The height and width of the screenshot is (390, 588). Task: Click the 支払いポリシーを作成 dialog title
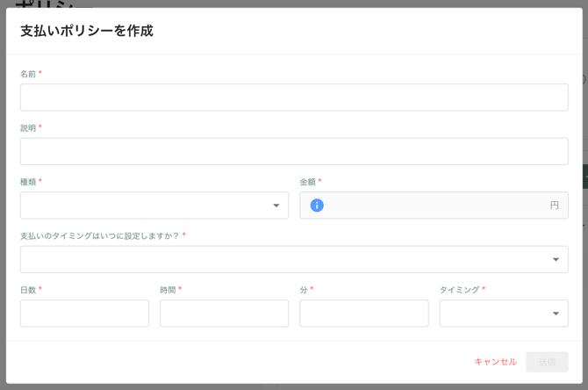pos(87,31)
